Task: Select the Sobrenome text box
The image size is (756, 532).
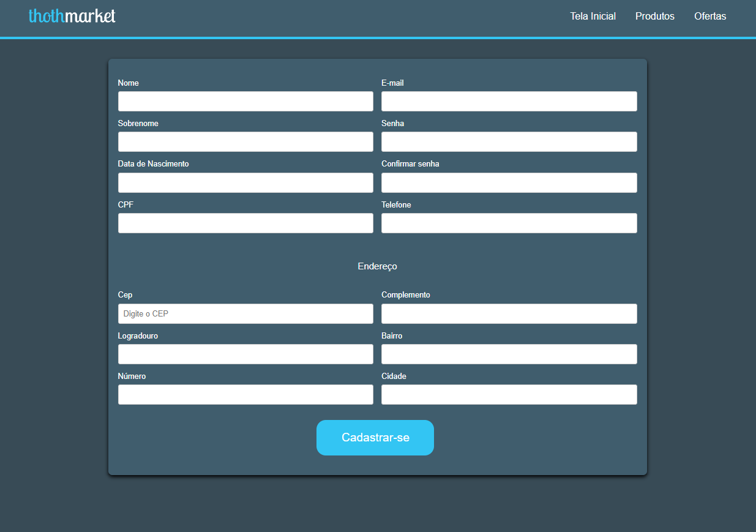Action: coord(245,142)
